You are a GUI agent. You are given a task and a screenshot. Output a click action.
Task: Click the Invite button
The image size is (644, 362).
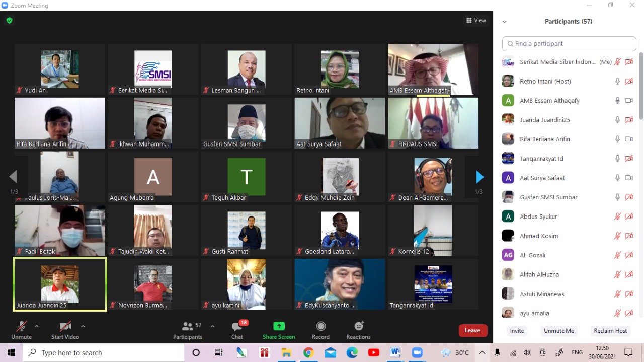pyautogui.click(x=517, y=331)
